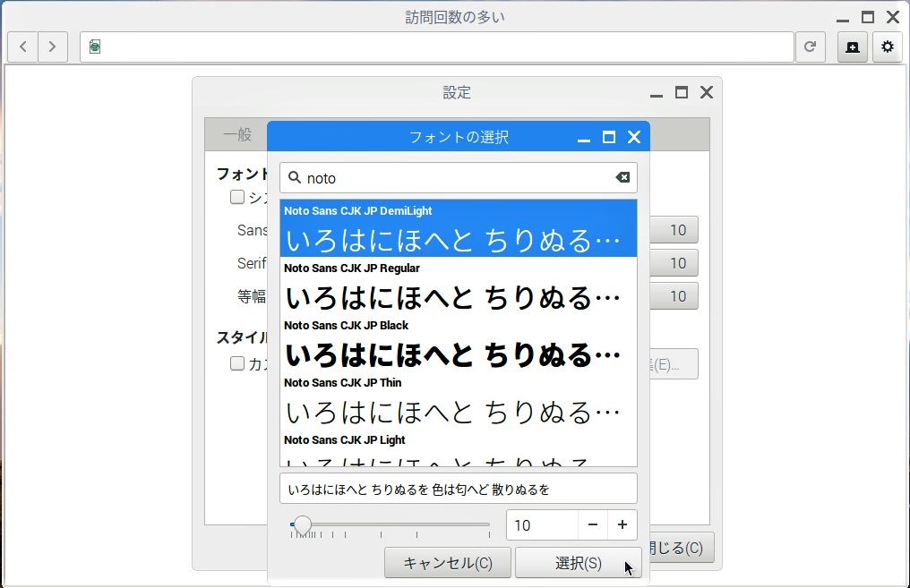Click the preview text field いろはにほへと
910x588 pixels.
click(x=459, y=489)
